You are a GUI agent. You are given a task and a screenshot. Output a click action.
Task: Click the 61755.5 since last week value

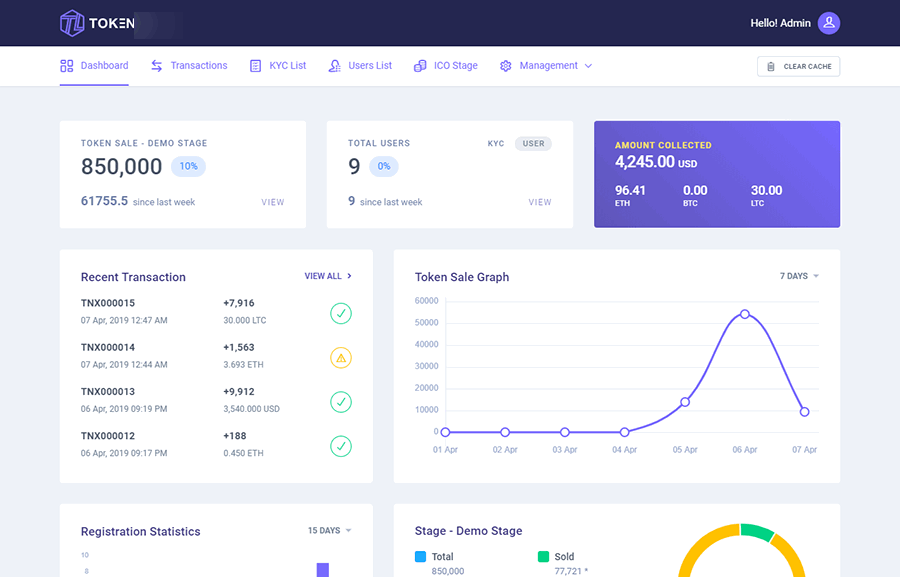(x=104, y=201)
